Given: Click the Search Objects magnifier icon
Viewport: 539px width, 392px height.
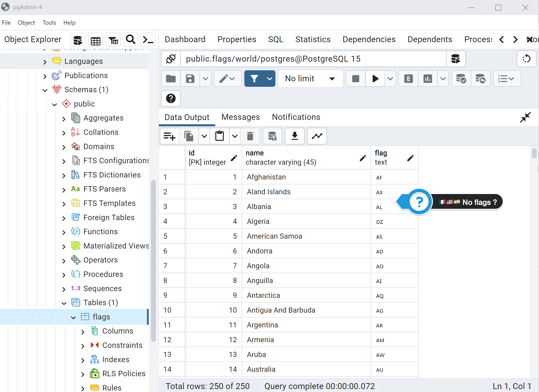Looking at the screenshot, I should 130,40.
